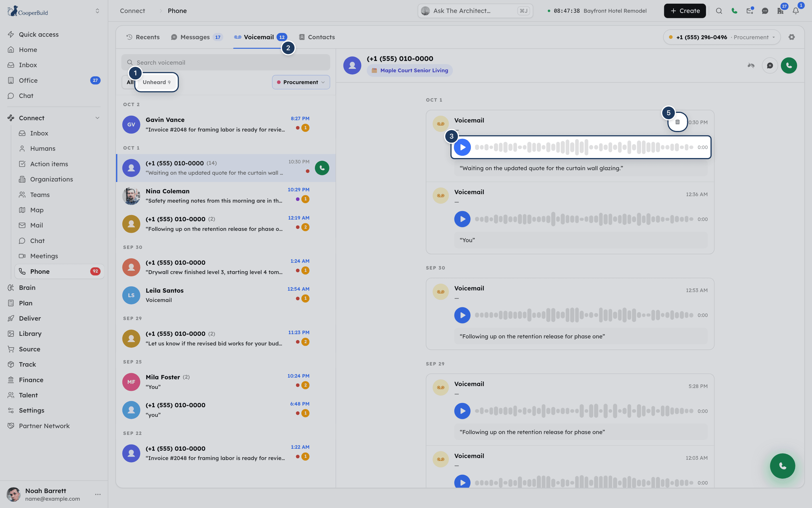Image resolution: width=812 pixels, height=508 pixels.
Task: Delete the 10:30 PM voicemail with trash icon
Action: 678,122
